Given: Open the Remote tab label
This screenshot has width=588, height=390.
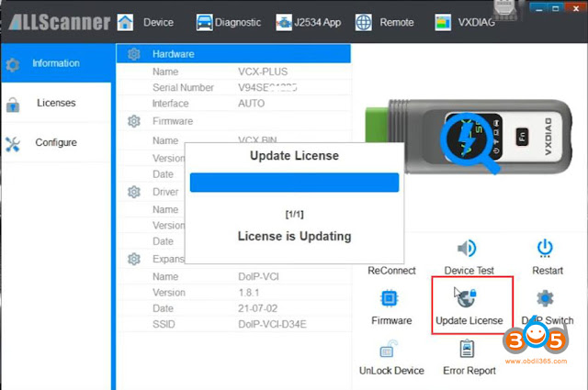Looking at the screenshot, I should click(397, 22).
